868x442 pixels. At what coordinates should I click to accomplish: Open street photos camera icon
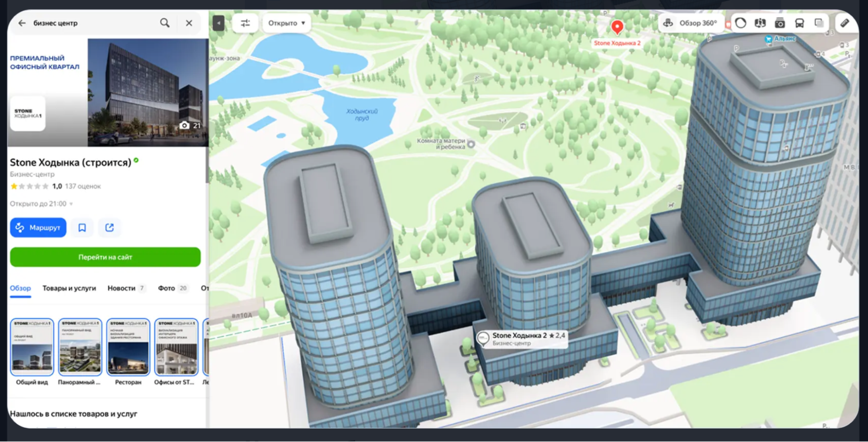pyautogui.click(x=779, y=23)
